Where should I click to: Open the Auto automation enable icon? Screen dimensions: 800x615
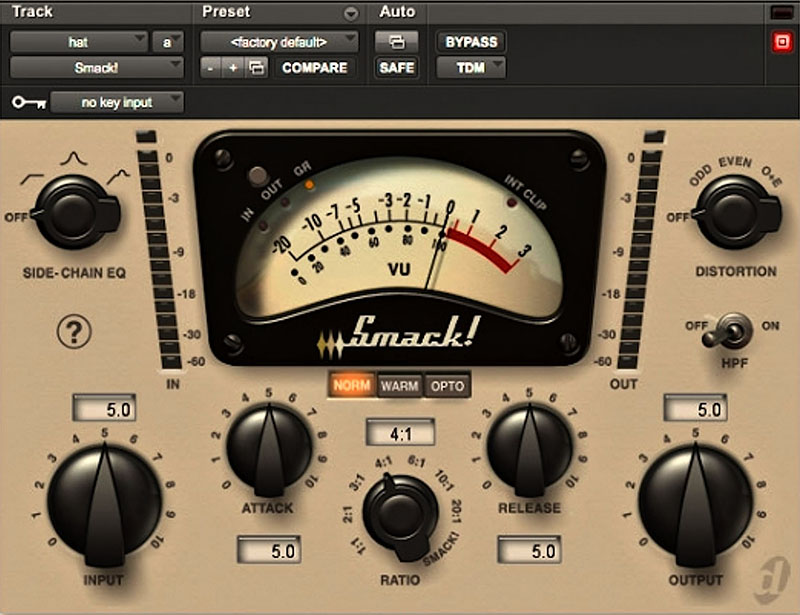[x=397, y=42]
